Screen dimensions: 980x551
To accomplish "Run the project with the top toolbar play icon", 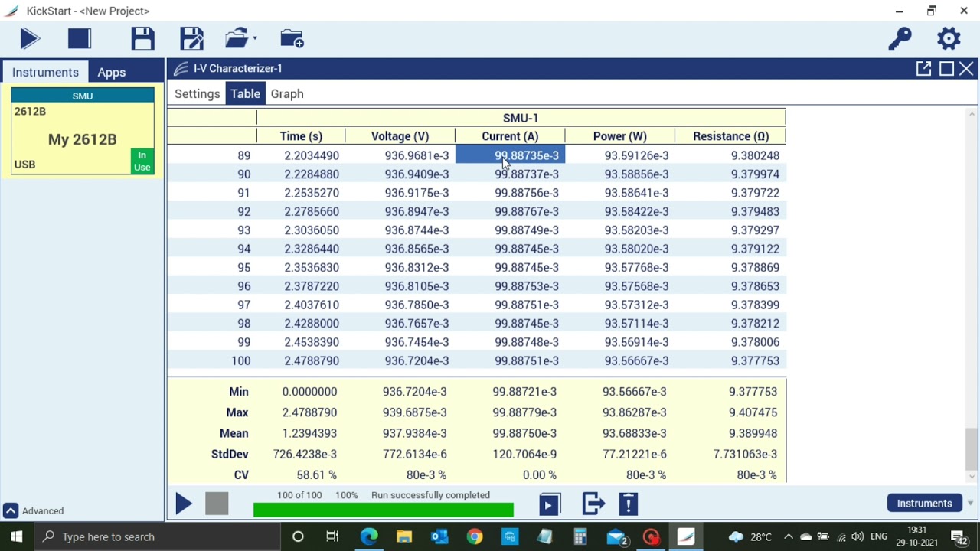I will click(x=30, y=38).
